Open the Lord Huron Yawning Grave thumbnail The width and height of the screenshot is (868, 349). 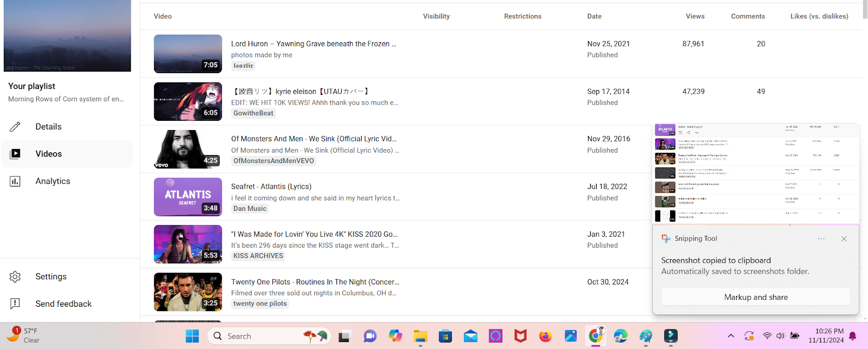pos(188,54)
